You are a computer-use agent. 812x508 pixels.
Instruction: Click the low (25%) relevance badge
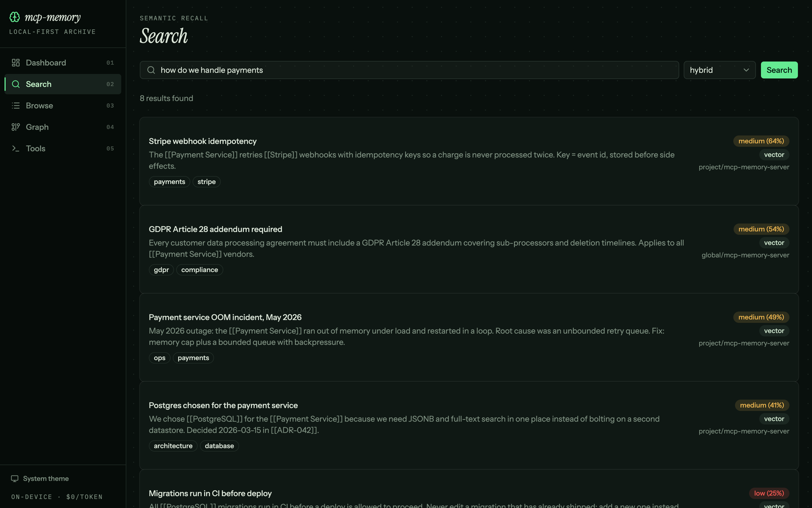point(769,493)
